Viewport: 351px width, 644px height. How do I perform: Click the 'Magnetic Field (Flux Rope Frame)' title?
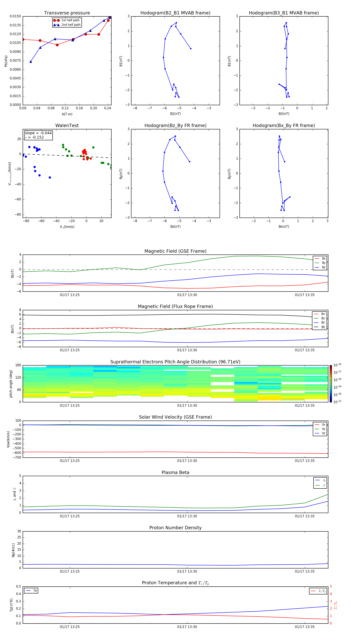175,307
